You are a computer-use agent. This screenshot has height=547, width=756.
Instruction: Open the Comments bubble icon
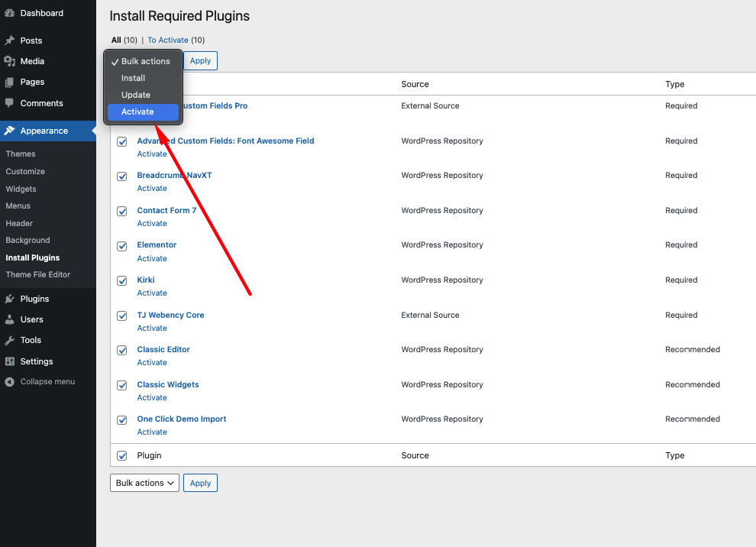[10, 103]
